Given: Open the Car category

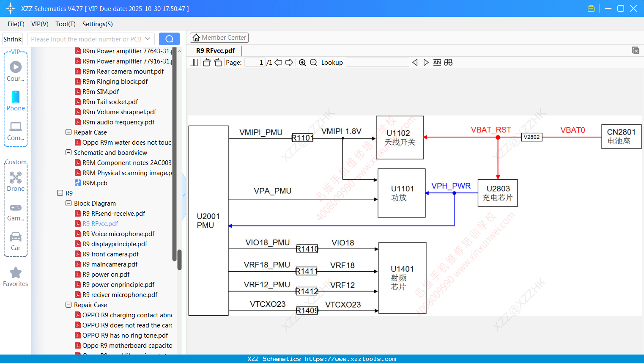Looking at the screenshot, I should tap(16, 240).
